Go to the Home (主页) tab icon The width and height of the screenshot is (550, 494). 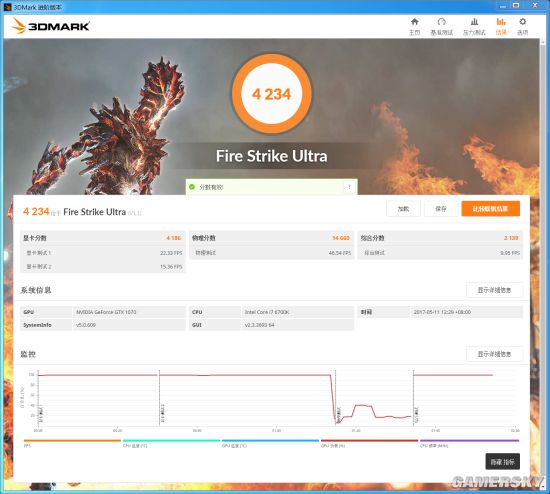pyautogui.click(x=415, y=22)
